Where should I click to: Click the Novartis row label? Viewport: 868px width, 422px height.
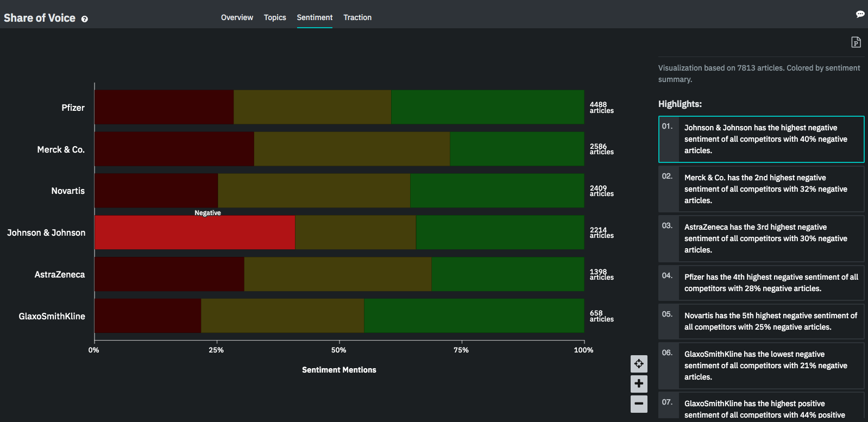[68, 191]
